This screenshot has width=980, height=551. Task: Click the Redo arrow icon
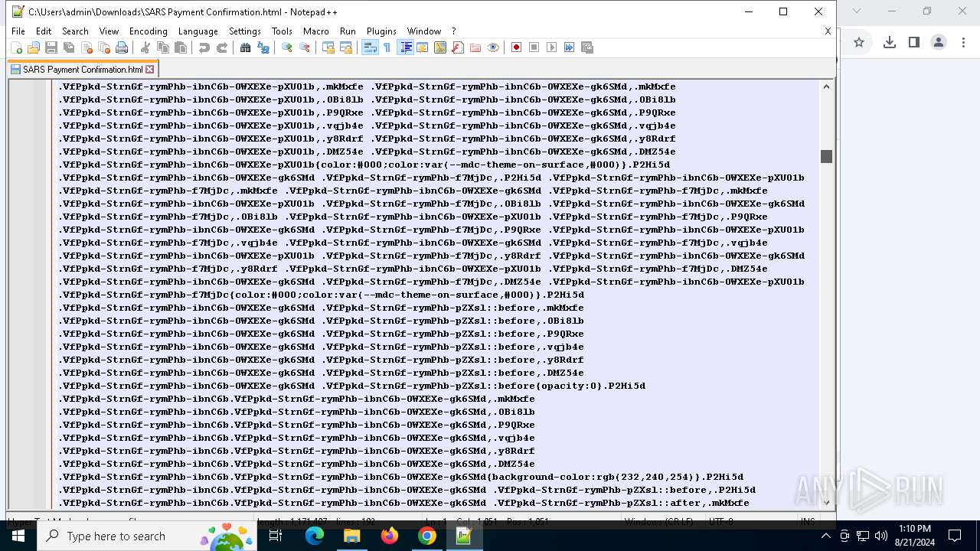pyautogui.click(x=222, y=47)
